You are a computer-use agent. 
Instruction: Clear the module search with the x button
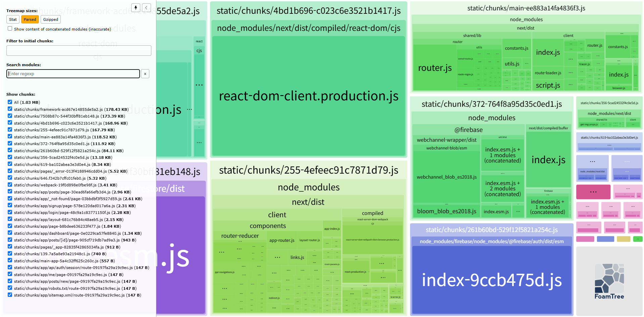[145, 74]
